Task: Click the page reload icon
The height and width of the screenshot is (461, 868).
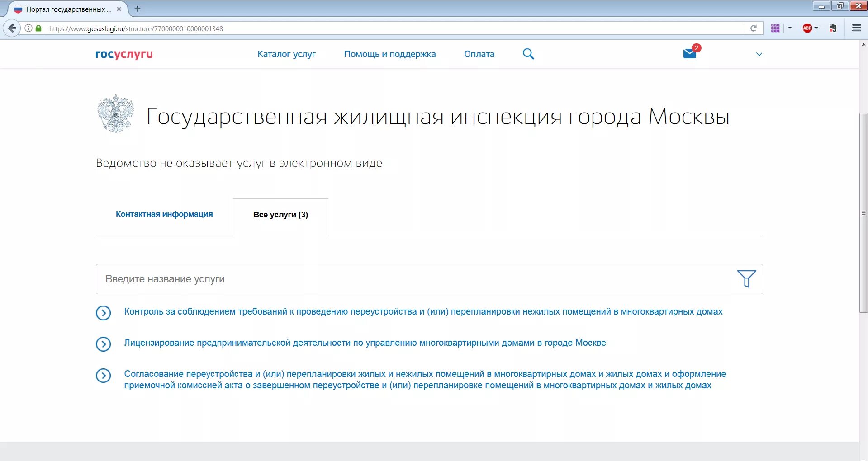Action: [754, 28]
